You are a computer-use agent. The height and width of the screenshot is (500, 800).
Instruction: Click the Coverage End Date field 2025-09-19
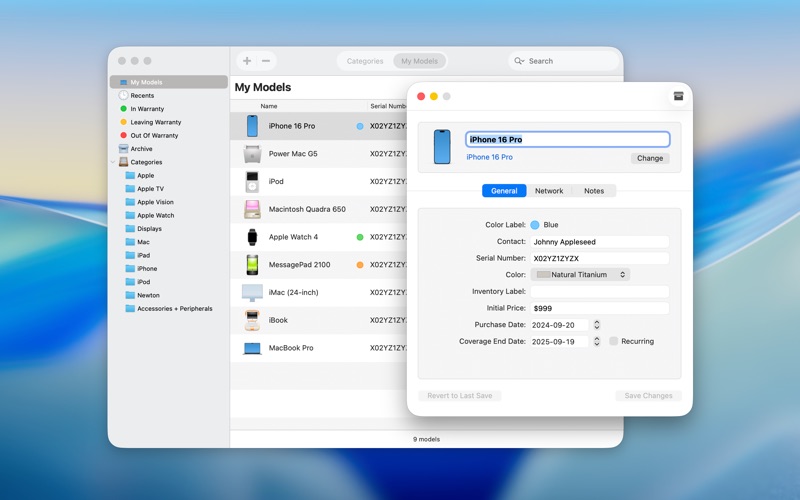click(560, 341)
